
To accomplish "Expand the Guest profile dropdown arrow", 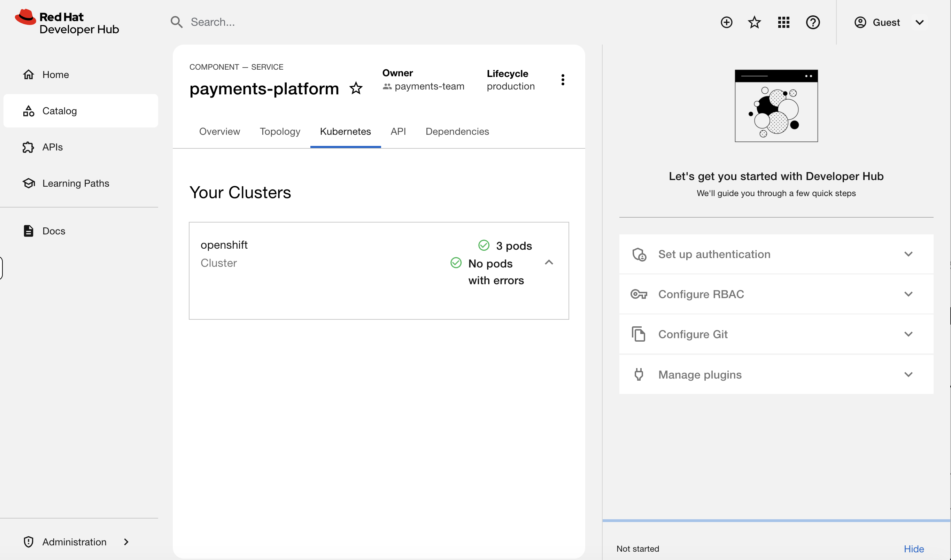I will pos(920,22).
